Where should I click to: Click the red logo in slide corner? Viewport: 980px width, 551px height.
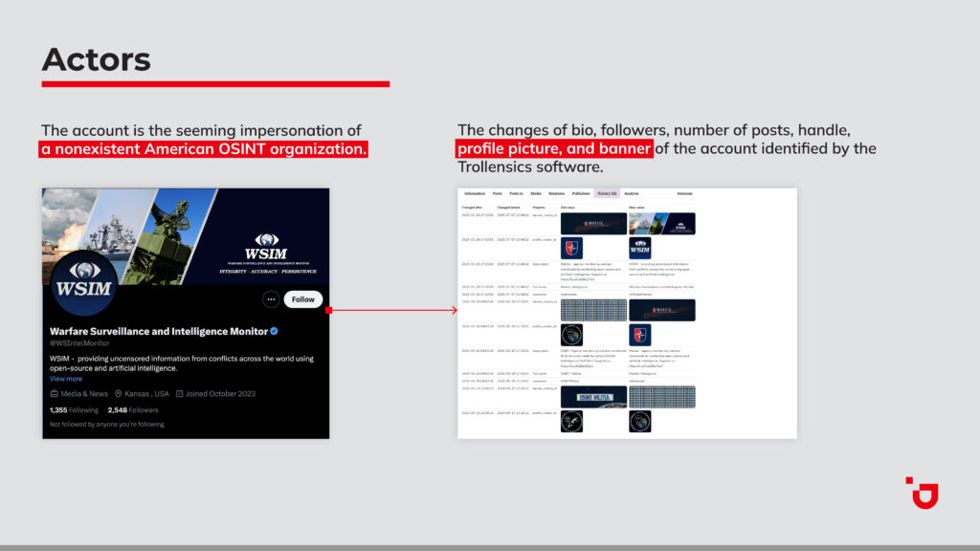point(923,492)
